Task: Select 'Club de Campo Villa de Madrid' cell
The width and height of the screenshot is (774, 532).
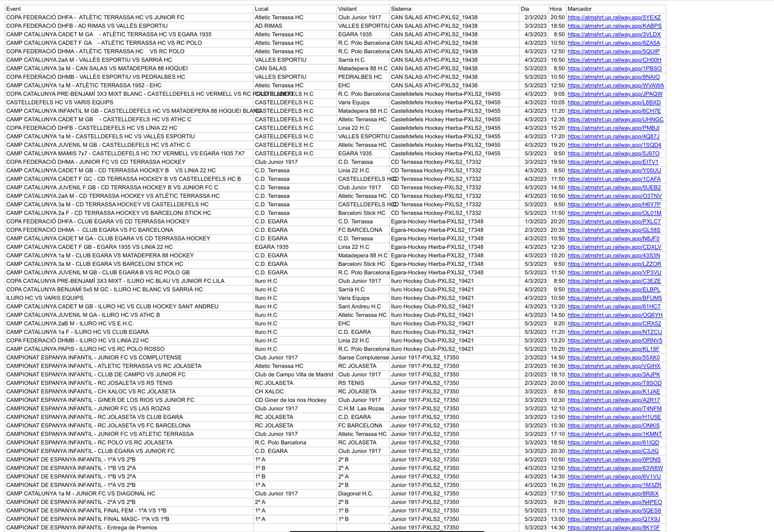Action: (295, 375)
